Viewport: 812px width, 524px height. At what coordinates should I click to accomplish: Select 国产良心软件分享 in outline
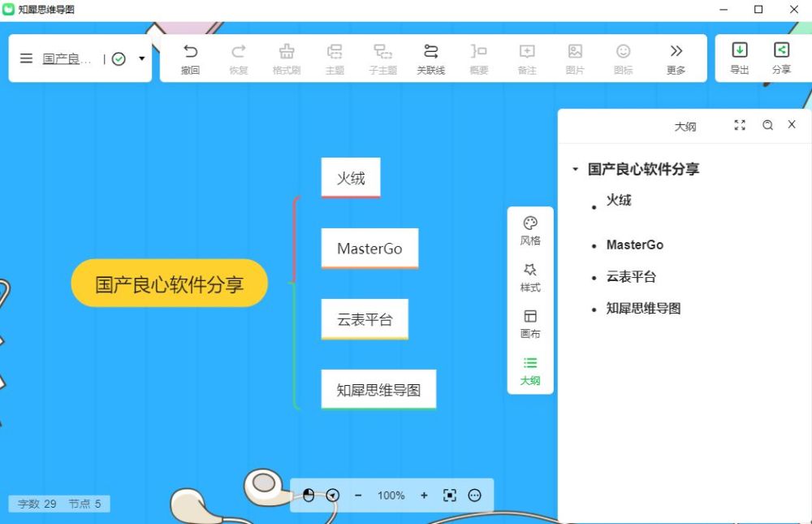pyautogui.click(x=643, y=169)
